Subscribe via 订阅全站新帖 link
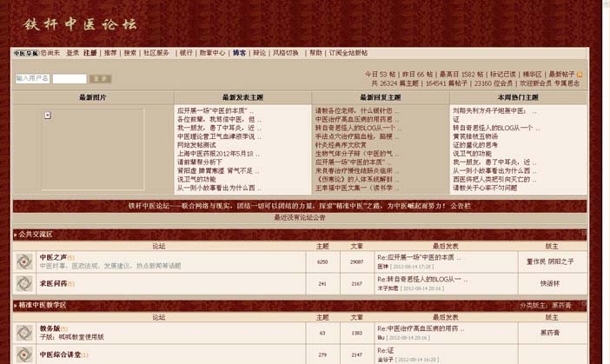 coord(348,53)
